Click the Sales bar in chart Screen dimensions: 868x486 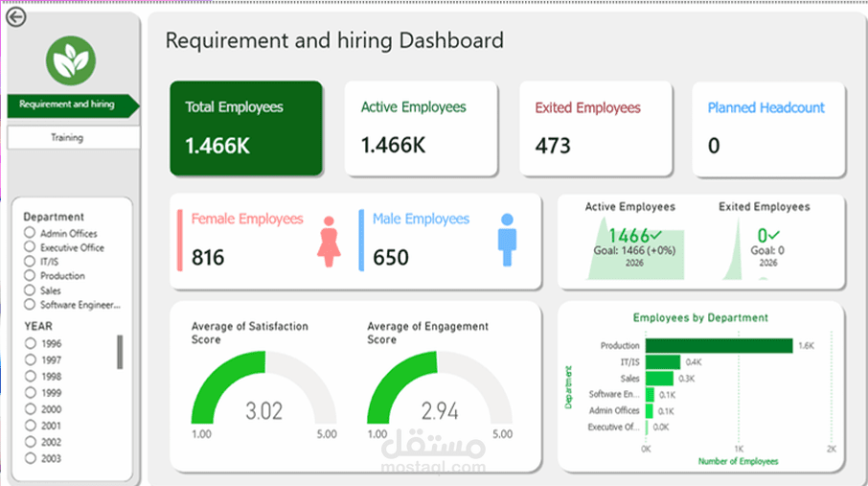point(659,379)
